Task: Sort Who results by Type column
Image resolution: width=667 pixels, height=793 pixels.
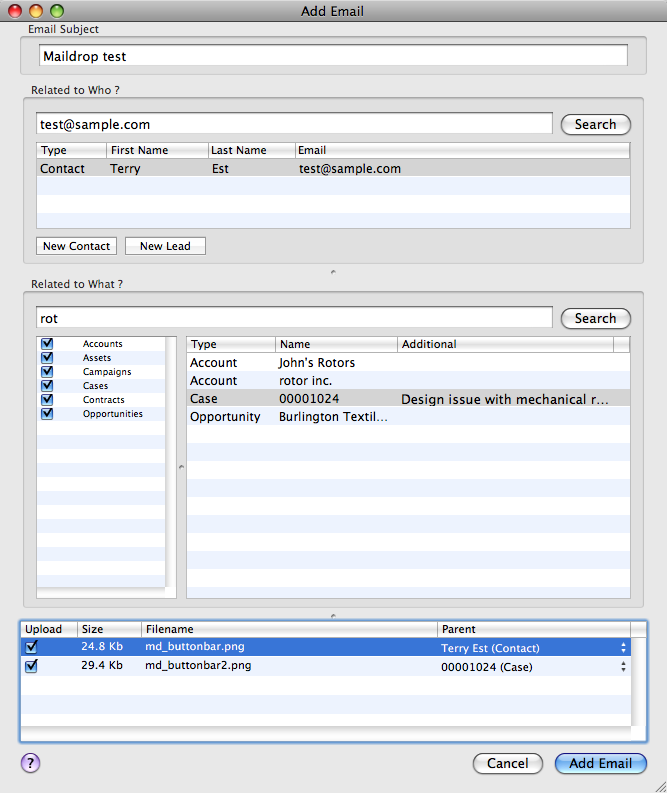Action: pos(71,150)
